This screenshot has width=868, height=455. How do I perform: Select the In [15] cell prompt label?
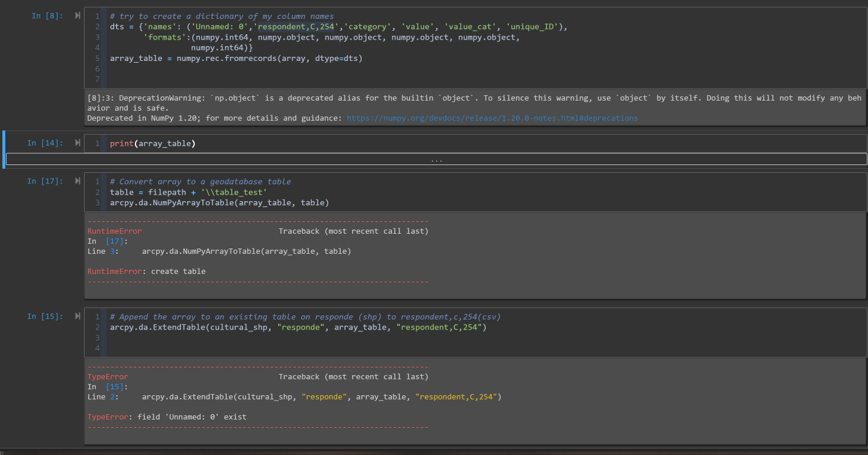tap(45, 317)
